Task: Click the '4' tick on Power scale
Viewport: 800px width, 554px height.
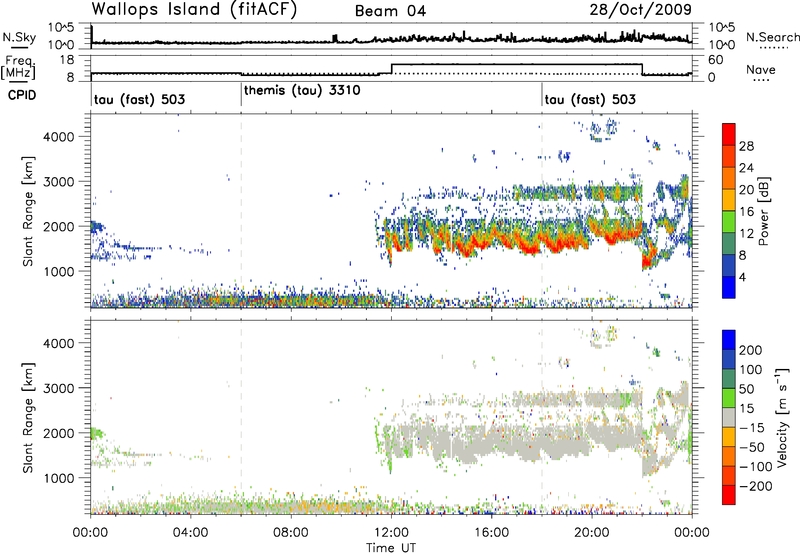Action: (742, 277)
